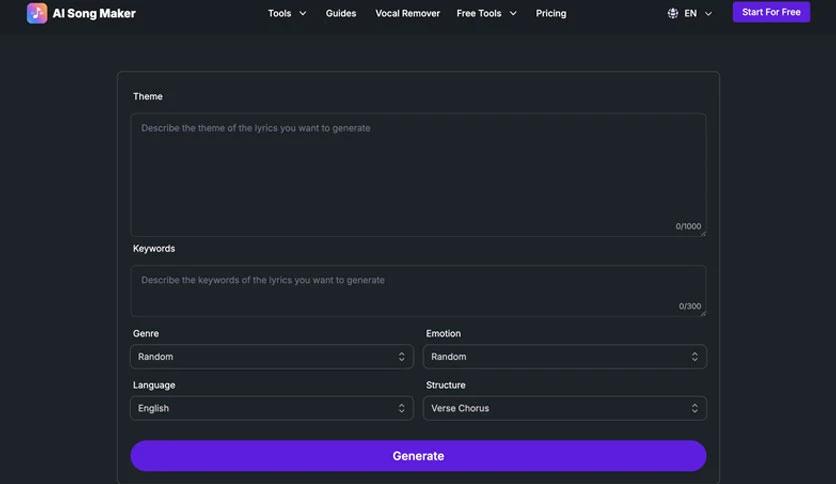Image resolution: width=836 pixels, height=484 pixels.
Task: Click the Free Tools chevron arrow
Action: (513, 14)
